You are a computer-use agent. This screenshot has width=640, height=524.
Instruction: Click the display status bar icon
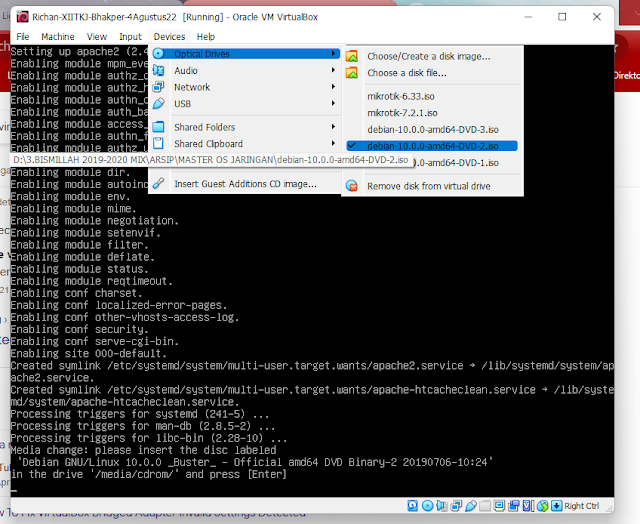click(x=499, y=506)
